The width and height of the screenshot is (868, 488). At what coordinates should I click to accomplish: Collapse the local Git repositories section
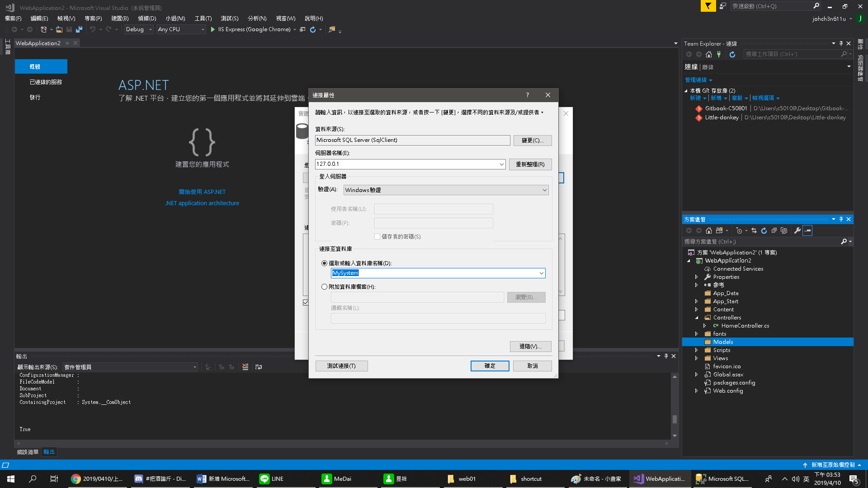pos(686,91)
